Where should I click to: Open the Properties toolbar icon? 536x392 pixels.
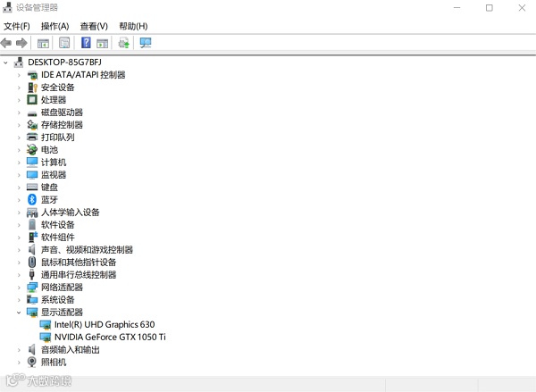tap(64, 43)
